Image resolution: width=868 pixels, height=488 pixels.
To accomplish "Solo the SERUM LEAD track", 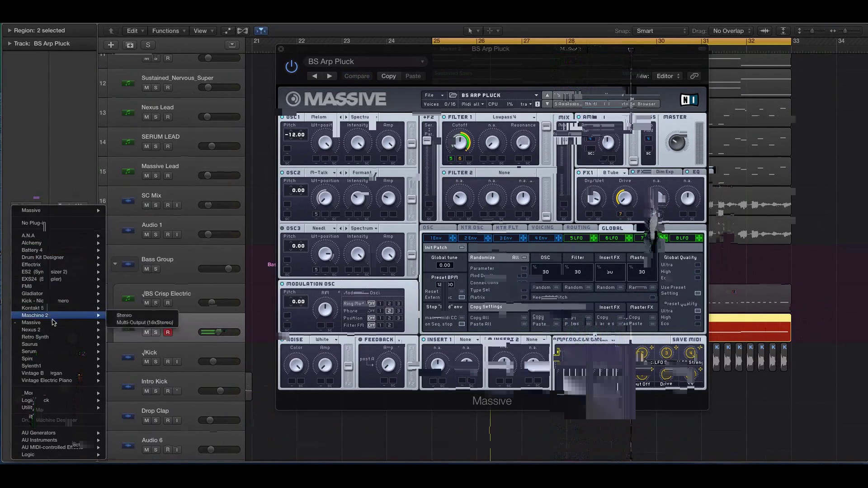I will (x=156, y=146).
